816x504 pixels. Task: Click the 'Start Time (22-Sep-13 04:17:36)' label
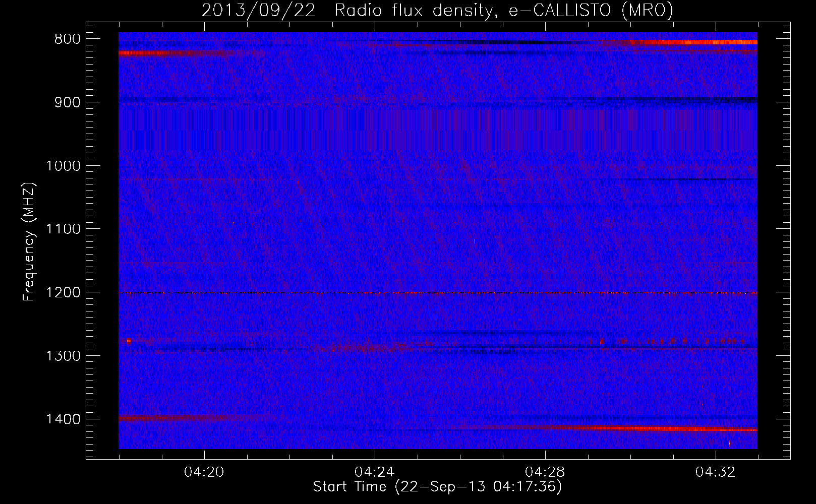pyautogui.click(x=437, y=487)
